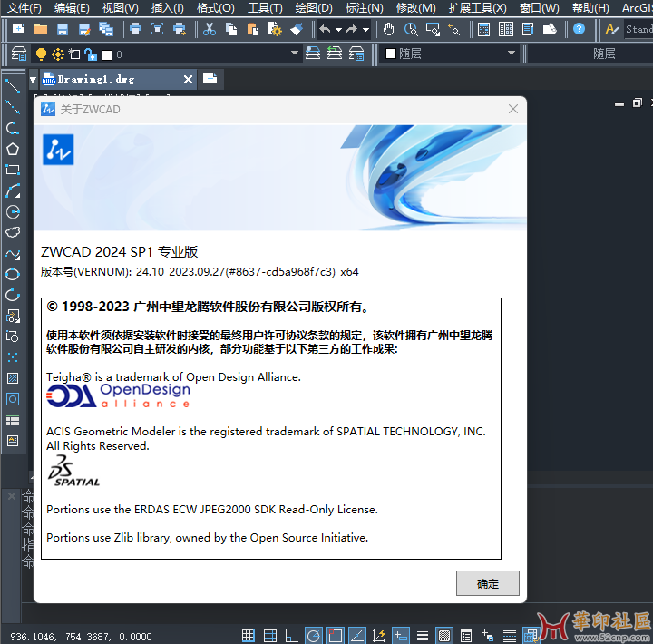Close the Drawing1.dwg tab

pos(189,79)
